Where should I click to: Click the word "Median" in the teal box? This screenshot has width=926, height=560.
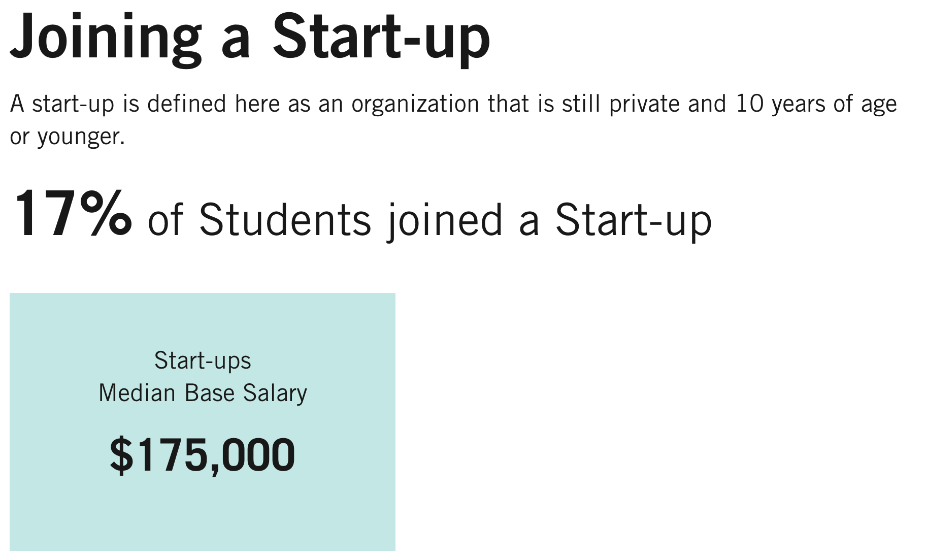pos(137,393)
